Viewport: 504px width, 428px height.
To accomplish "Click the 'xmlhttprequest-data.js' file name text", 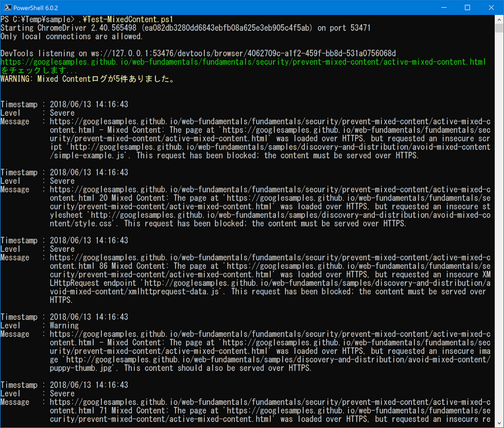I will [x=175, y=292].
